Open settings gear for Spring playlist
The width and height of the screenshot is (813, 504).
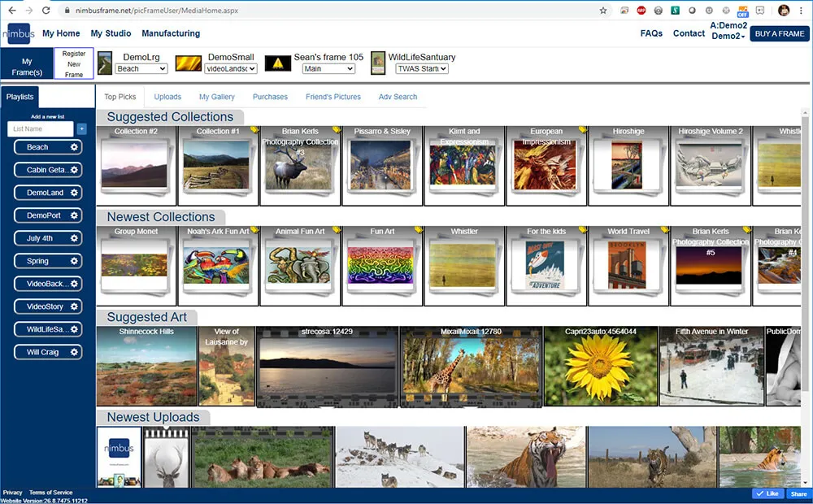pos(74,261)
